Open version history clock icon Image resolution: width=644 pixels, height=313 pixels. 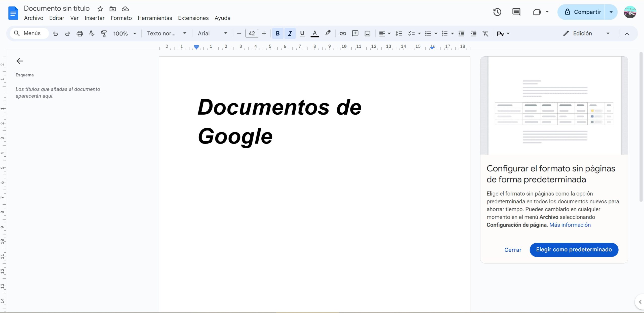point(497,12)
